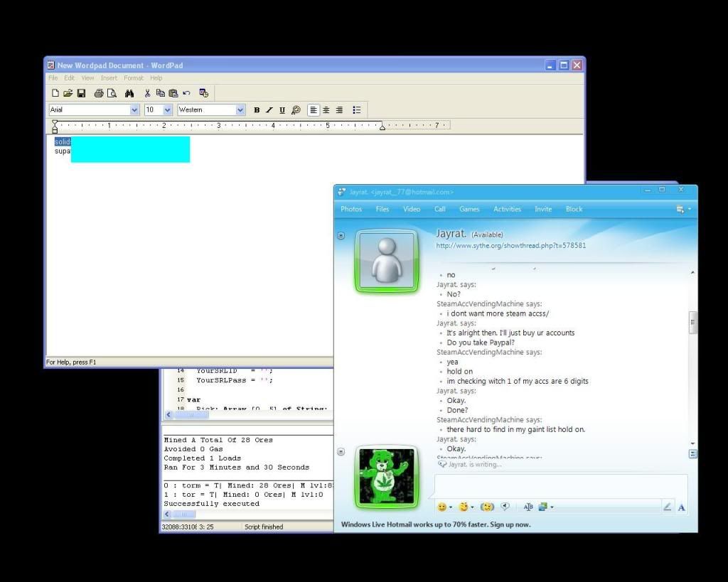The height and width of the screenshot is (582, 728).
Task: Align text left in WordPad
Action: click(314, 110)
